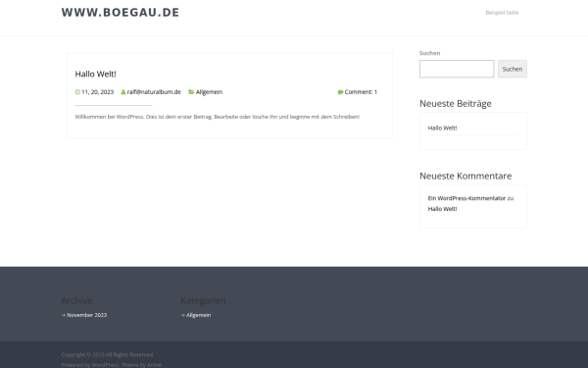
Task: Open the Arinio theme link
Action: pyautogui.click(x=154, y=365)
